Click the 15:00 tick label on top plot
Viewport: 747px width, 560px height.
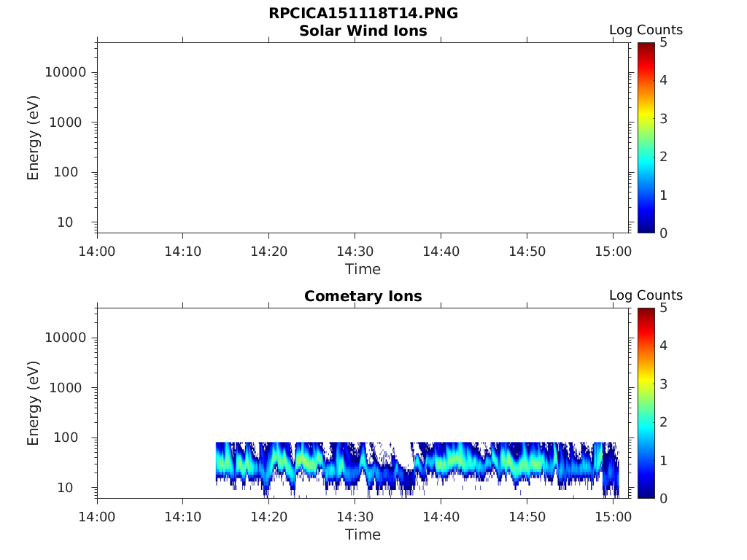pyautogui.click(x=613, y=252)
